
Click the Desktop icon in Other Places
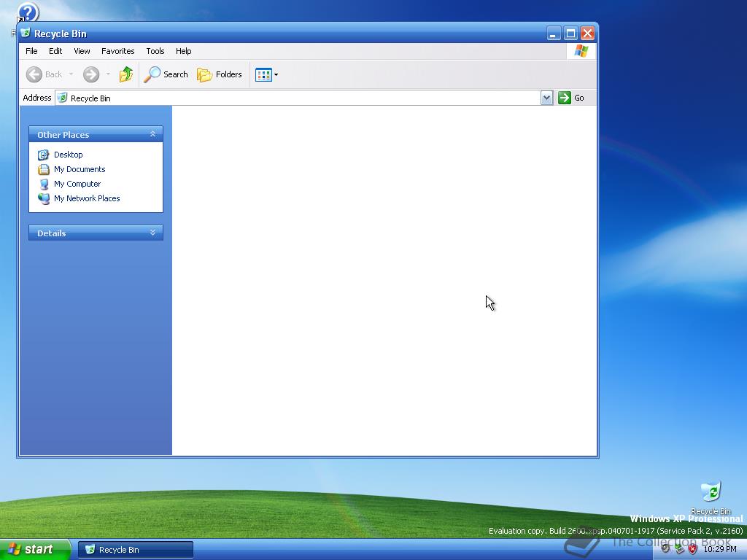(x=43, y=155)
